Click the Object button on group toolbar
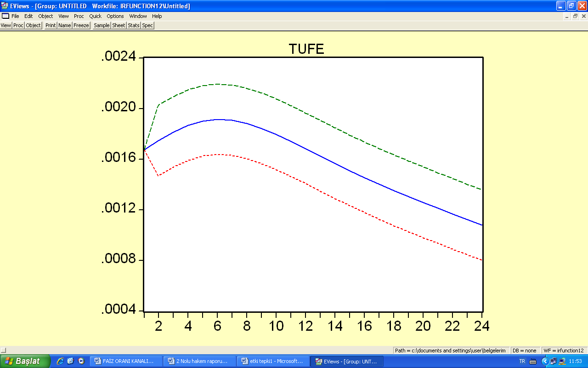Image resolution: width=588 pixels, height=368 pixels. 33,25
